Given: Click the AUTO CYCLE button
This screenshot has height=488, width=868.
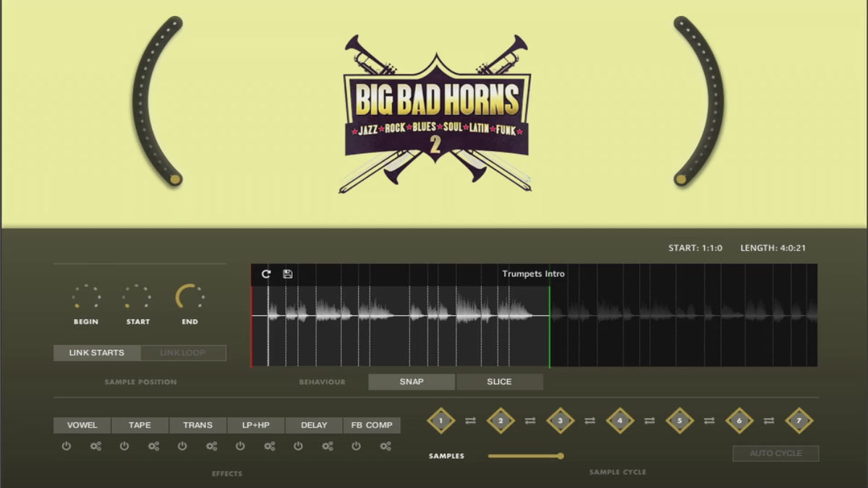Looking at the screenshot, I should click(775, 453).
